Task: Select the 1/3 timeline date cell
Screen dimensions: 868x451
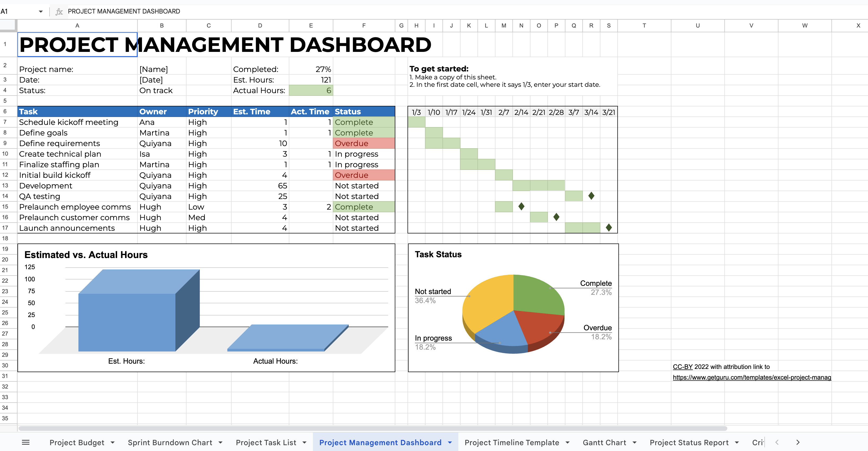Action: click(x=416, y=112)
